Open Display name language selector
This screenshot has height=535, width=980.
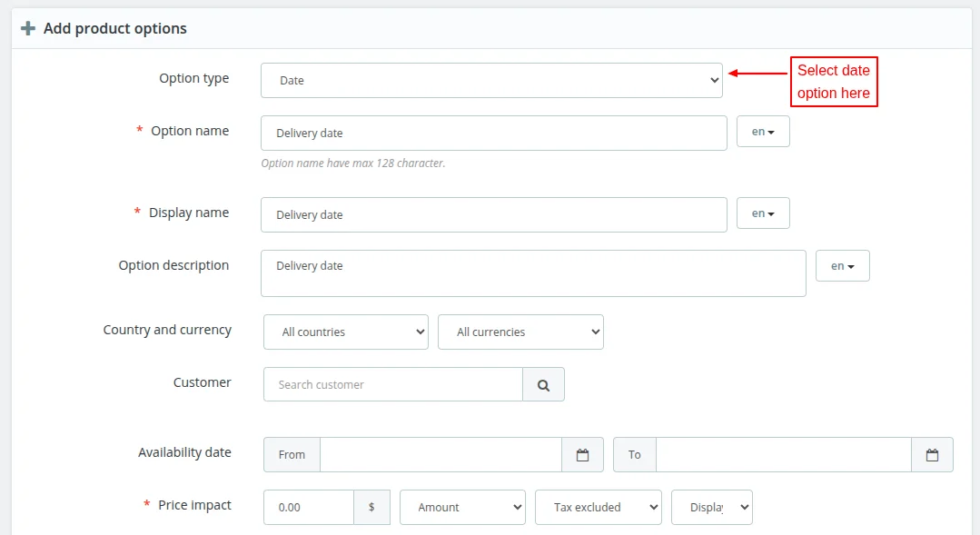coord(763,213)
